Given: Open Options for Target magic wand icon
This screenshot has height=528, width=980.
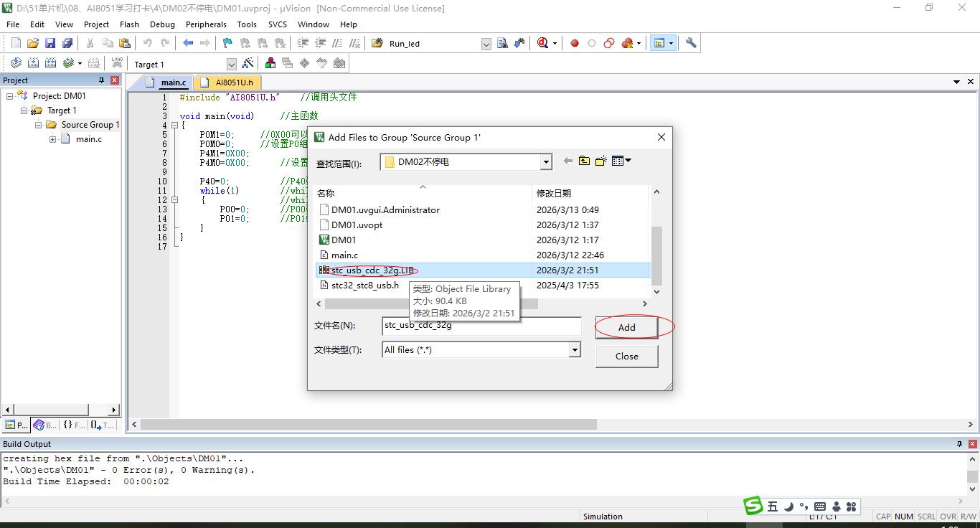Looking at the screenshot, I should point(248,63).
